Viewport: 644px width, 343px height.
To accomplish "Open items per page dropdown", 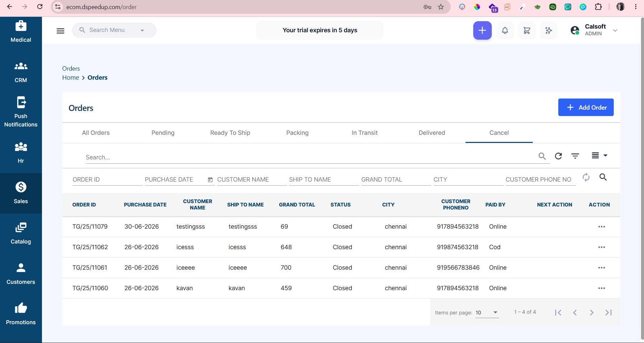I will coord(487,312).
